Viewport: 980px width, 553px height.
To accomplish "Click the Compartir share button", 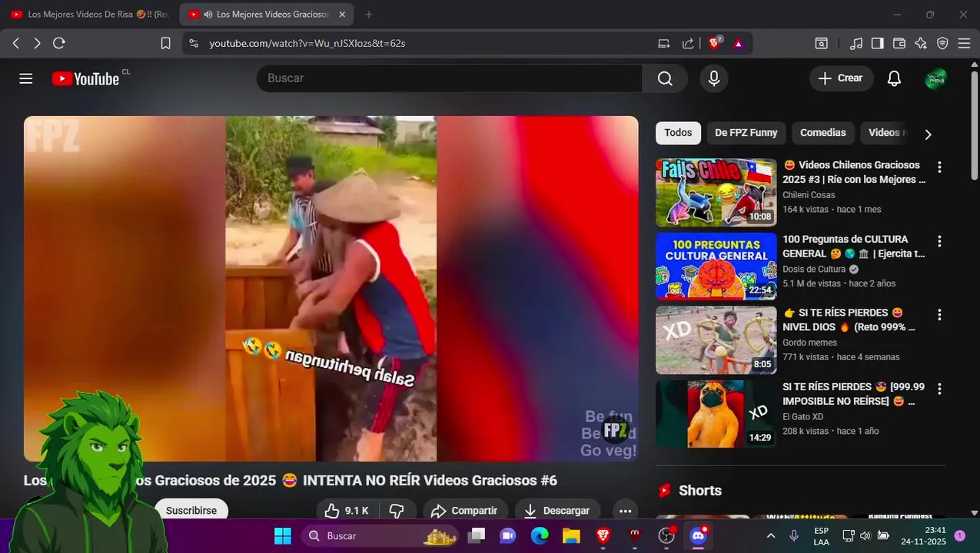I will coord(464,511).
